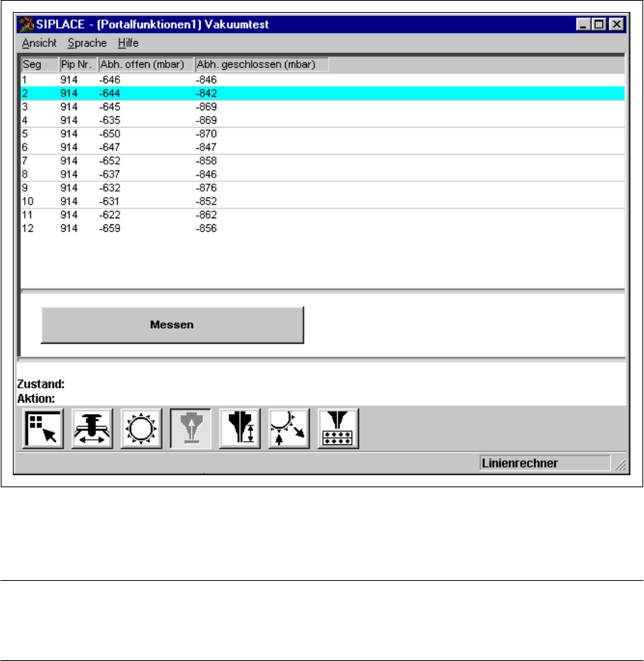Click the Pip Nr. column header
The height and width of the screenshot is (661, 644).
[x=79, y=64]
